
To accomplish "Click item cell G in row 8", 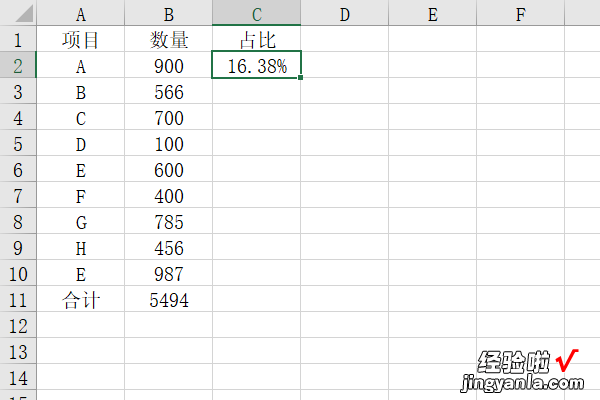I will (x=80, y=221).
